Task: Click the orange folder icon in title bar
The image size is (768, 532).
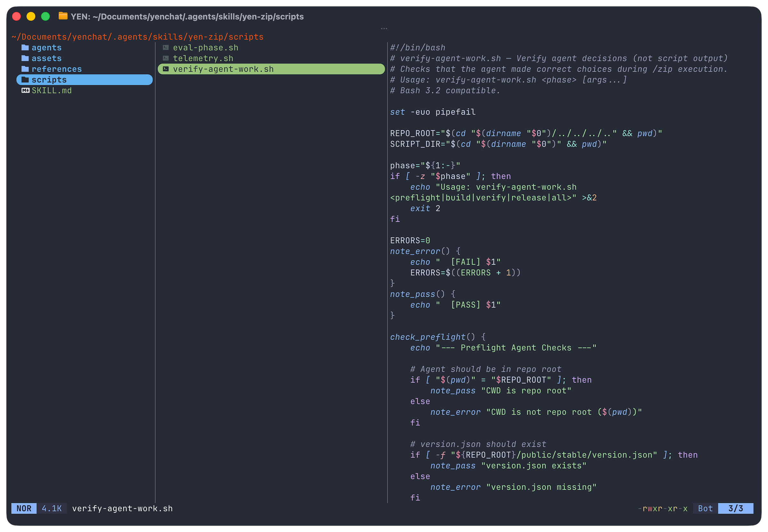Action: [63, 16]
